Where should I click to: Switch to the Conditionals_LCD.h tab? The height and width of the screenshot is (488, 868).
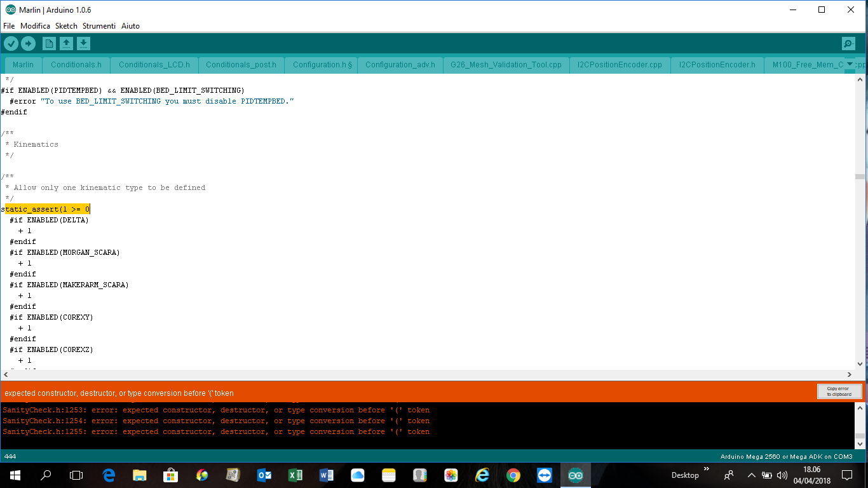click(154, 65)
